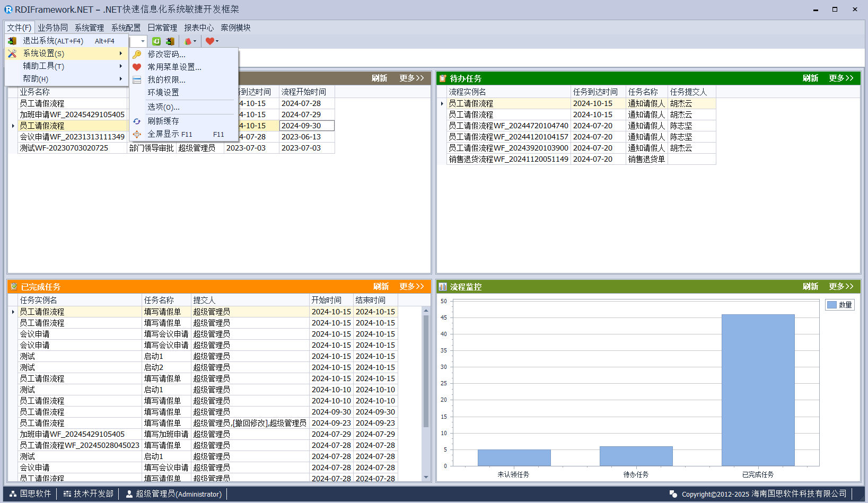
Task: Open the red heart favorites dropdown in toolbar
Action: pos(212,41)
